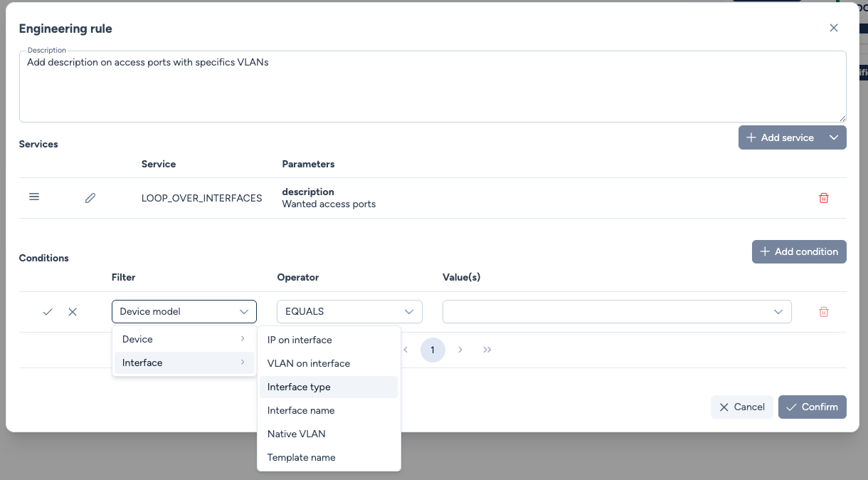Expand the Value(s) dropdown
868x480 pixels.
[x=616, y=311]
